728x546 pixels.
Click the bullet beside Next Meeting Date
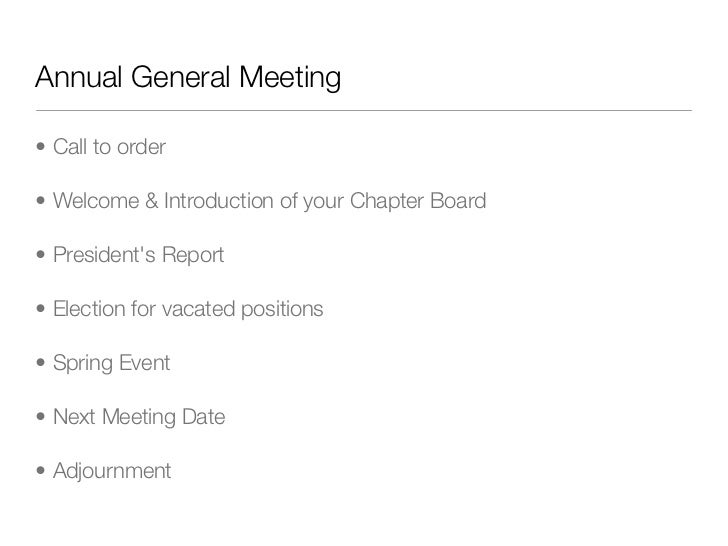41,416
